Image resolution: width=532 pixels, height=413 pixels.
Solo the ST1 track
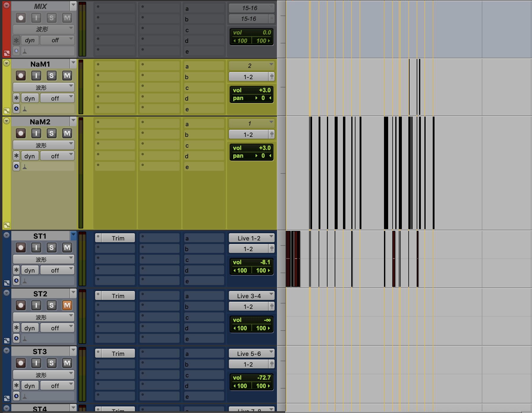51,248
